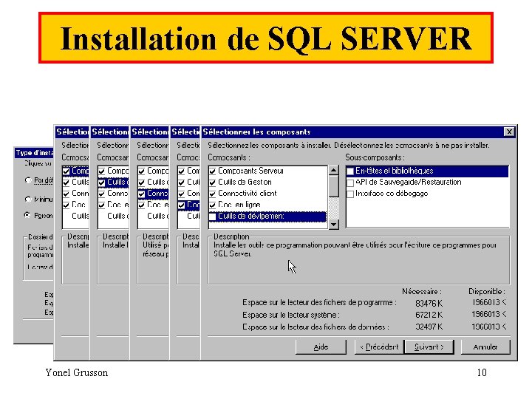Toggle Connectivité client checkbox in front dialog

pyautogui.click(x=212, y=194)
